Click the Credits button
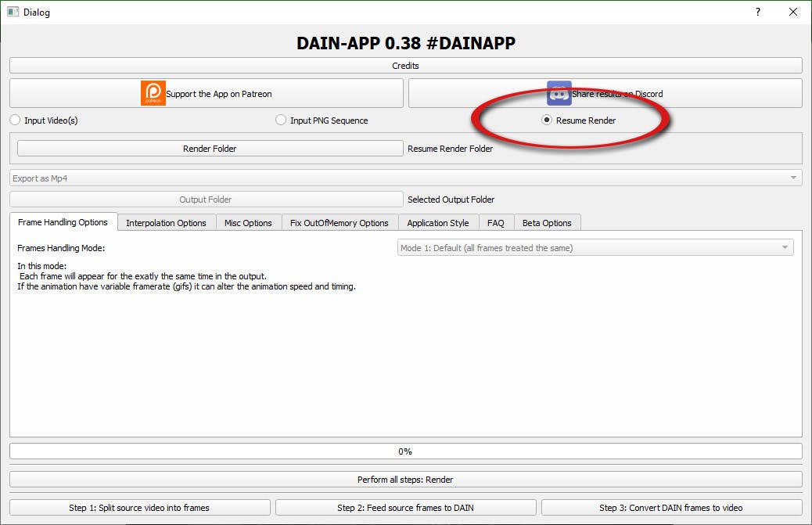 pos(405,66)
